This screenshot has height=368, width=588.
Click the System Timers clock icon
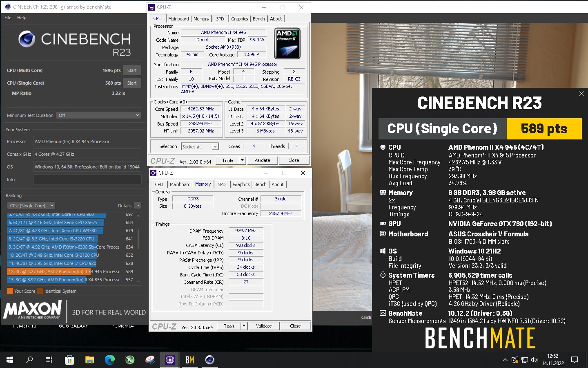pos(383,275)
